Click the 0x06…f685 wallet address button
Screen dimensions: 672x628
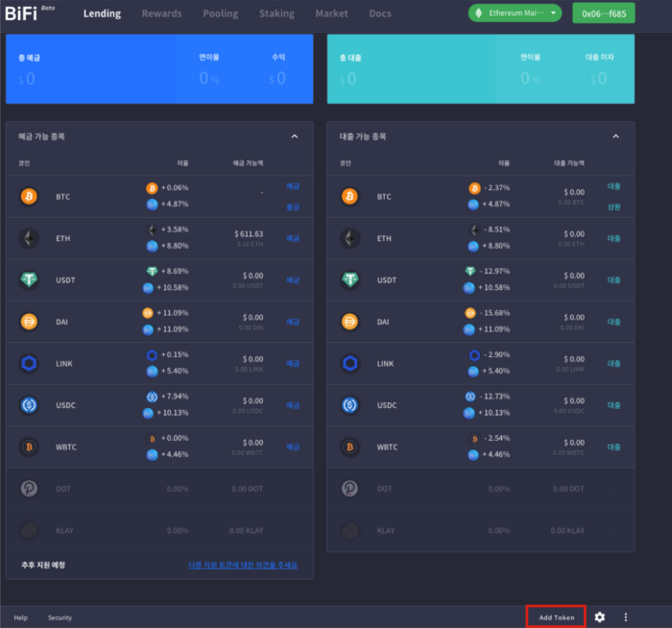pyautogui.click(x=603, y=13)
